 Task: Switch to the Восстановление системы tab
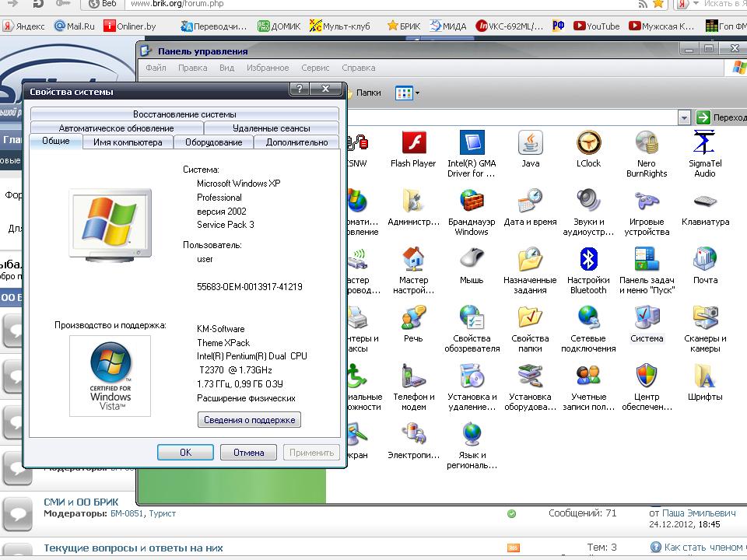184,114
